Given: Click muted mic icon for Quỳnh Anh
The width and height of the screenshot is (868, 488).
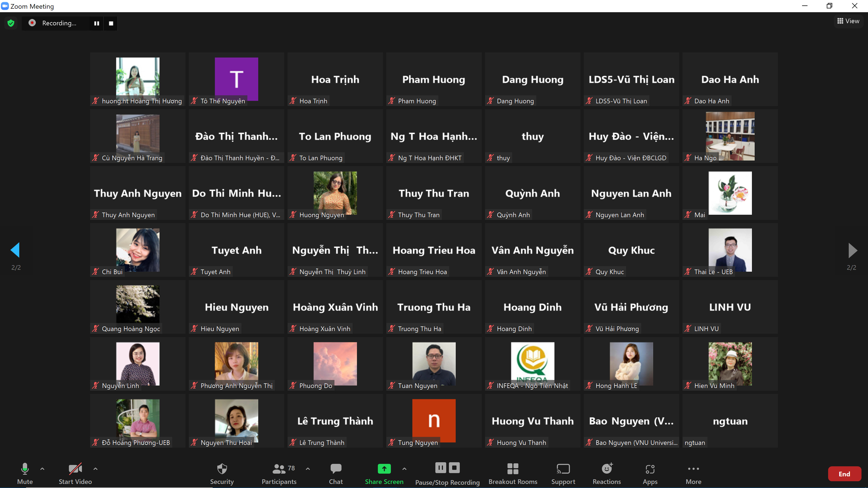Looking at the screenshot, I should pyautogui.click(x=490, y=214).
